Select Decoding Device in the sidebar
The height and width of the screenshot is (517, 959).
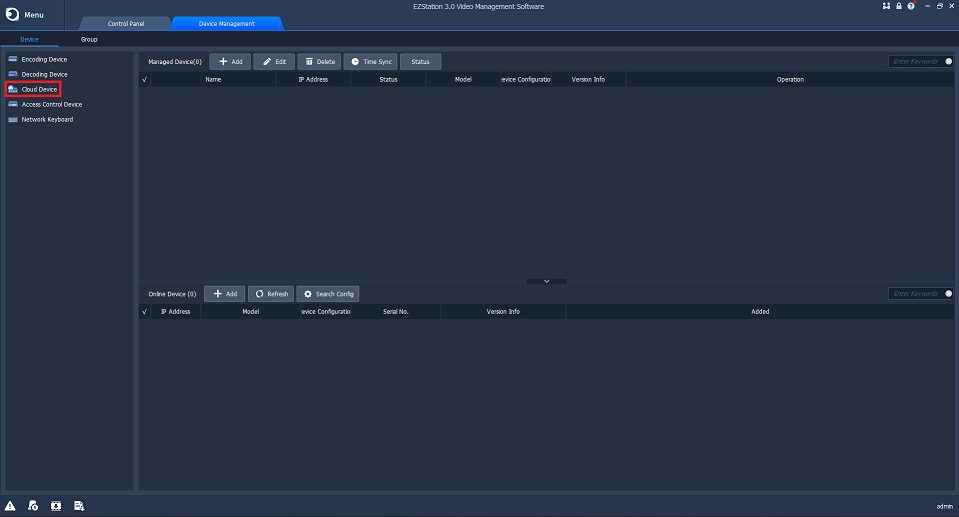(x=44, y=74)
